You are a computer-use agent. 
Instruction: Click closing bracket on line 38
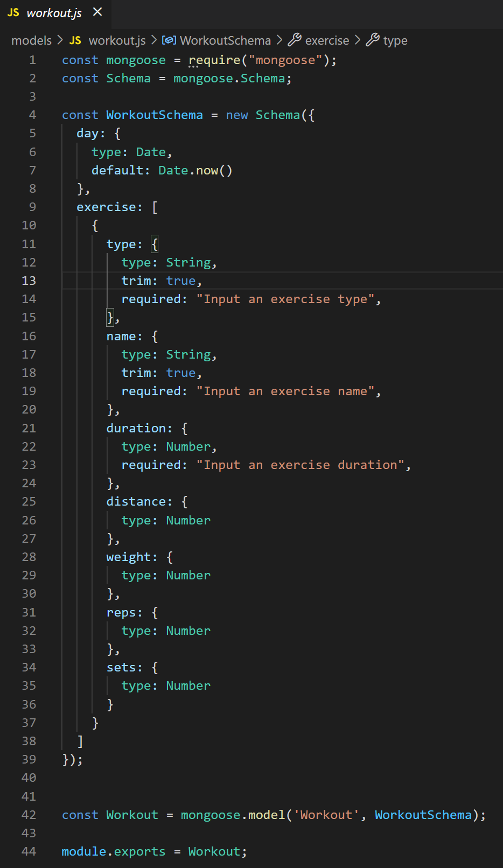[x=80, y=741]
